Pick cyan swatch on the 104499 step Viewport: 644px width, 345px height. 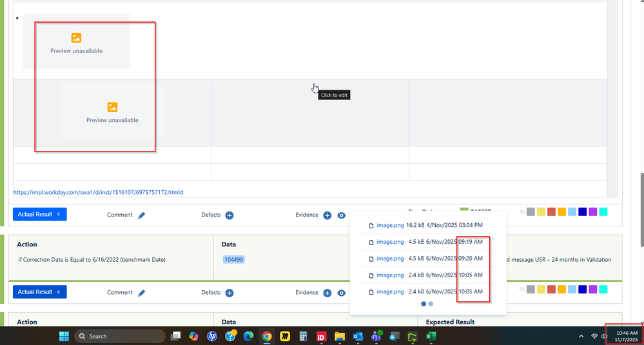click(x=603, y=290)
